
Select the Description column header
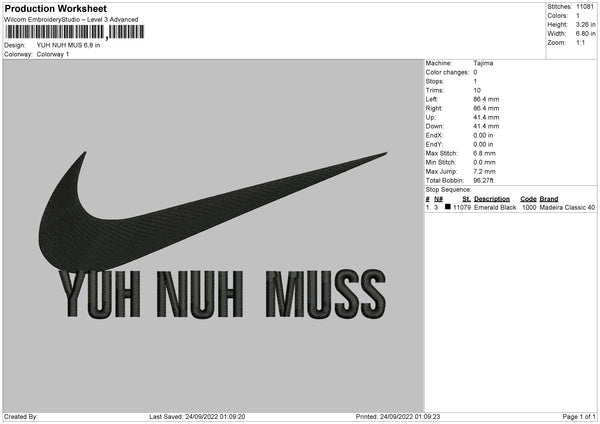click(x=492, y=199)
